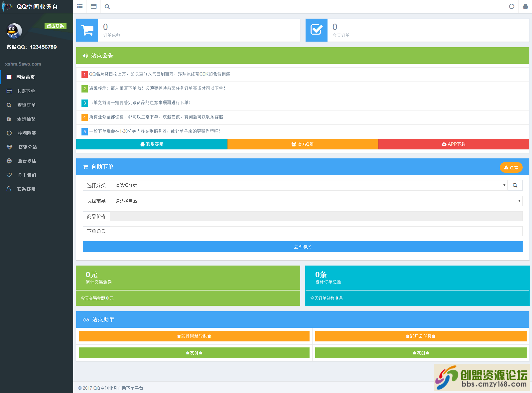Click the red APP下载 button
The image size is (532, 393).
(x=454, y=144)
